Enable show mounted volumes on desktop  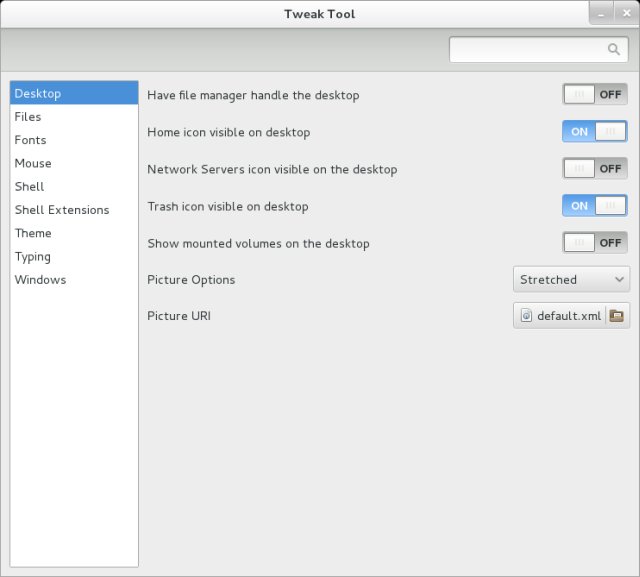(595, 243)
